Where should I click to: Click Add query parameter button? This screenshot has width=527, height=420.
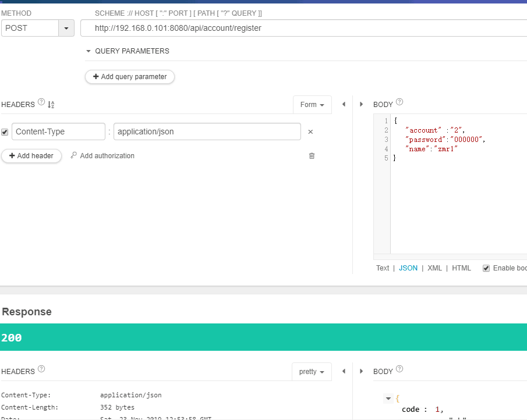coord(130,77)
